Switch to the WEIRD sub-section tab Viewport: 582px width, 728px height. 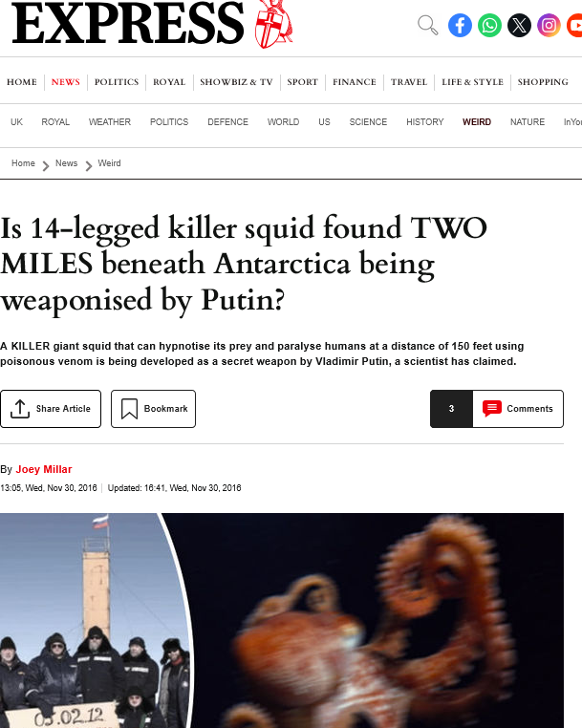click(x=477, y=122)
